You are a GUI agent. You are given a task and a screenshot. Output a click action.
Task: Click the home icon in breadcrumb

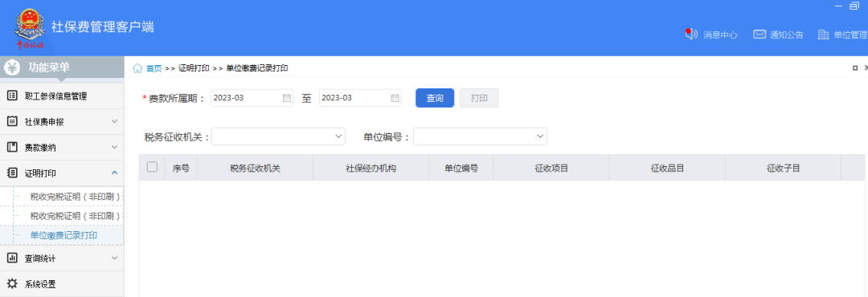(138, 68)
